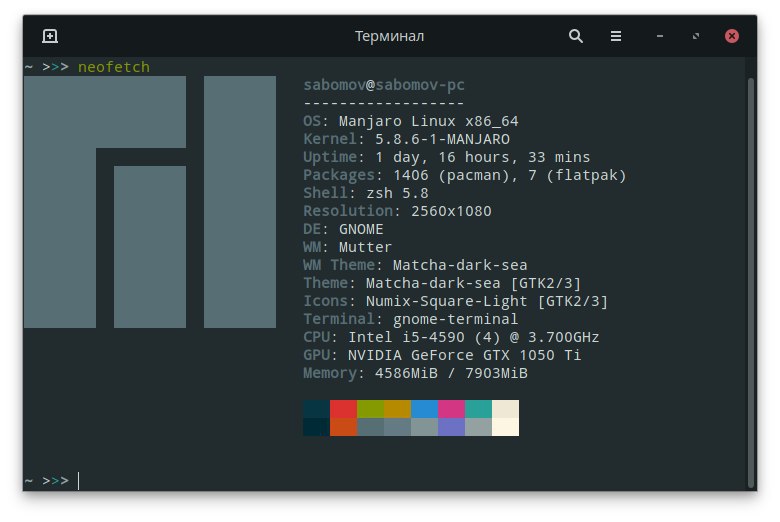
Task: Open the hamburger menu
Action: [x=616, y=36]
